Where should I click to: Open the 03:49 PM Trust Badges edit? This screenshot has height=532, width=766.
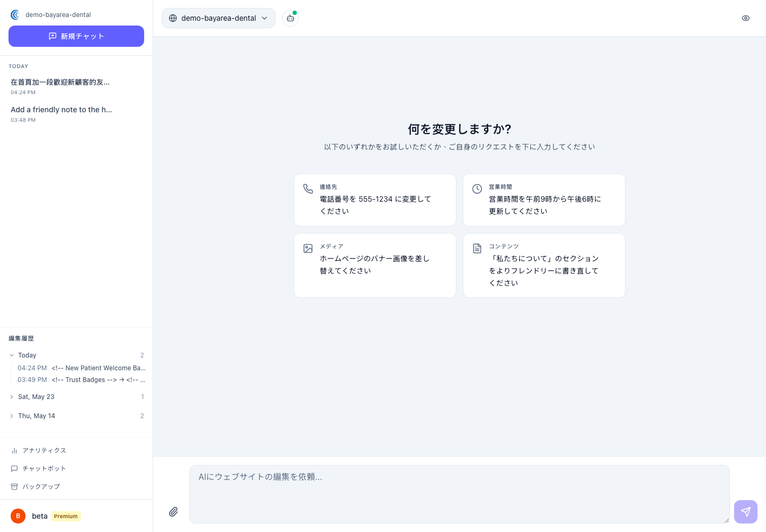[81, 380]
